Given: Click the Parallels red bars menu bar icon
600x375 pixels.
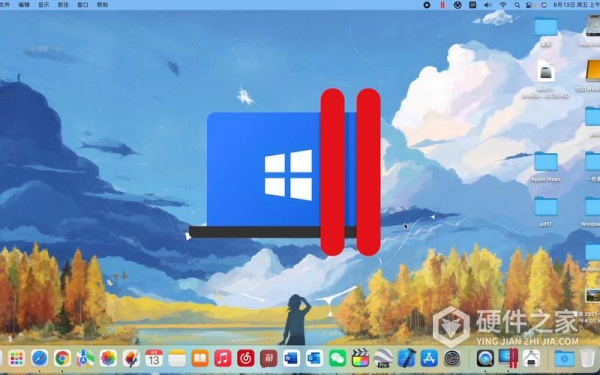Looking at the screenshot, I should [x=442, y=5].
